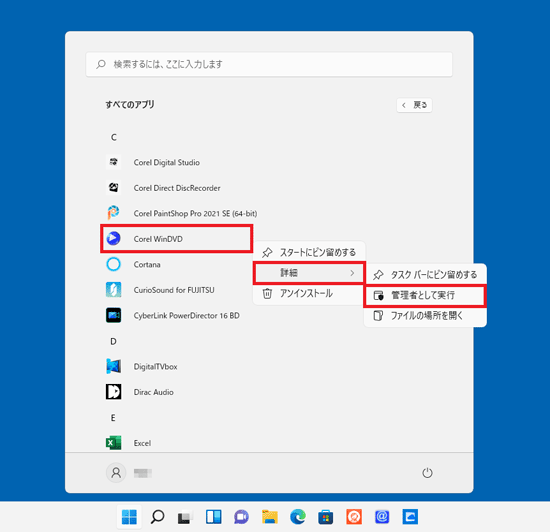Click the 戻る back button
The width and height of the screenshot is (550, 532).
414,105
